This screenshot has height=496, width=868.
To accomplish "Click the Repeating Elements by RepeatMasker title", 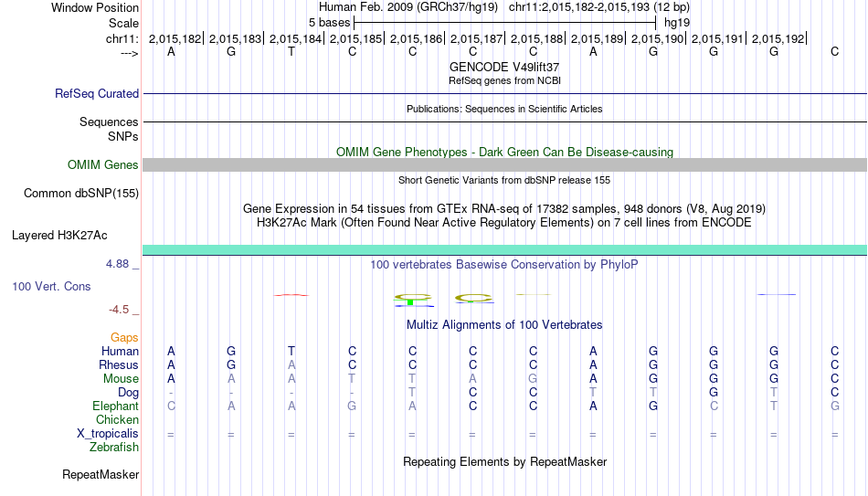I will tap(504, 461).
